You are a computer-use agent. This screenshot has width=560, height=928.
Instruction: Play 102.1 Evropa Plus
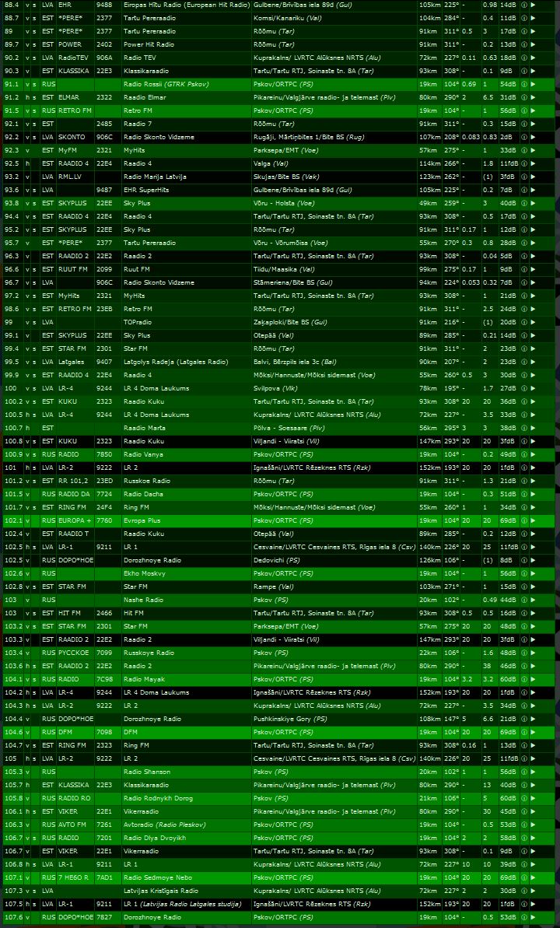(534, 521)
